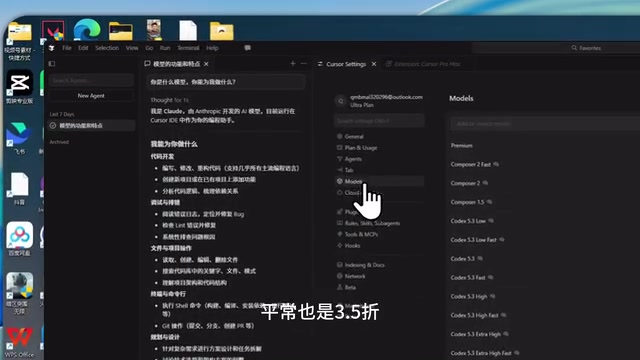Collapse the Last 7 Days group

[x=62, y=114]
